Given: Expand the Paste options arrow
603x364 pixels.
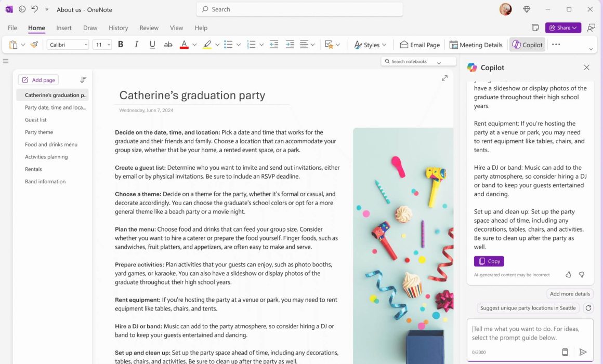Looking at the screenshot, I should [23, 45].
